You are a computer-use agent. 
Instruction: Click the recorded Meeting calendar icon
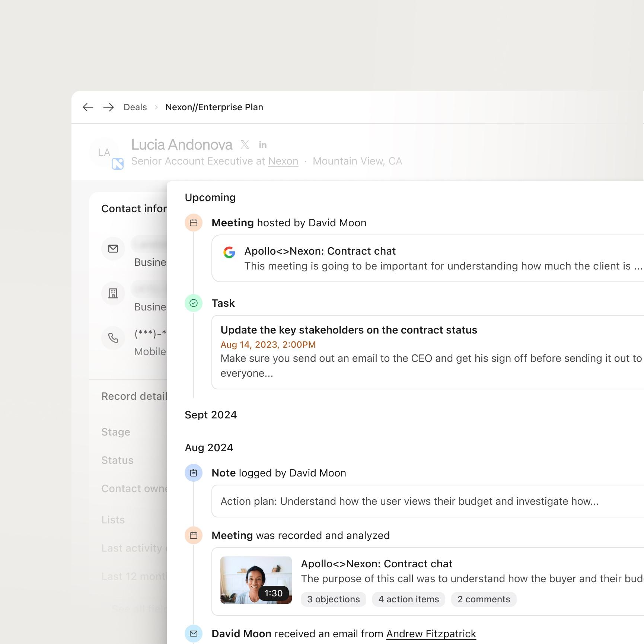click(194, 535)
